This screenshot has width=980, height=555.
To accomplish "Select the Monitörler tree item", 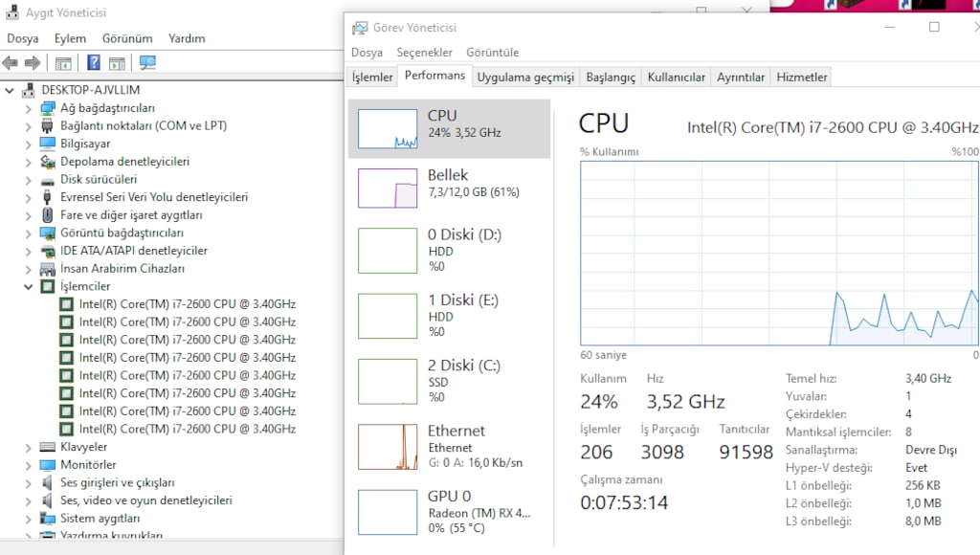I will (88, 465).
